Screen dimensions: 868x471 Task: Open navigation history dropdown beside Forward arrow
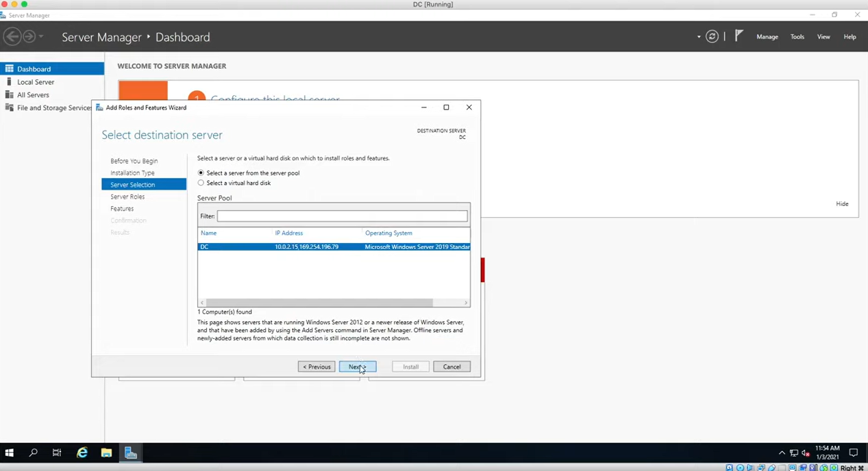coord(41,37)
